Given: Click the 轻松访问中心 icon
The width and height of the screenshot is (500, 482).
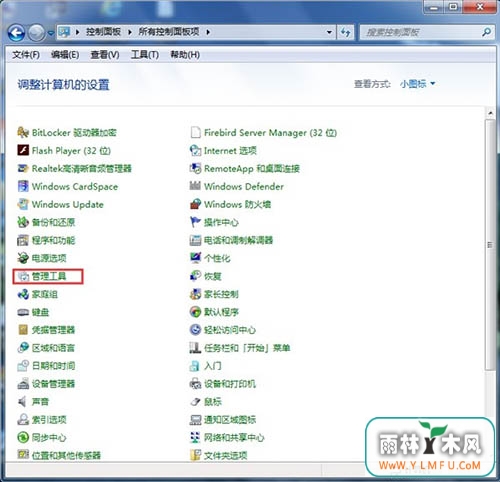Looking at the screenshot, I should click(x=195, y=330).
